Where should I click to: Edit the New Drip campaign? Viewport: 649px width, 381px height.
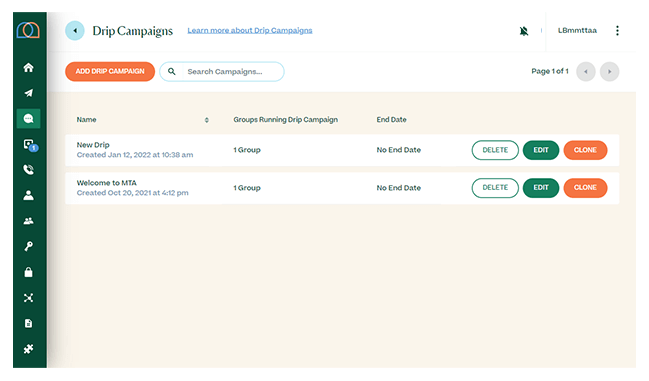point(541,150)
